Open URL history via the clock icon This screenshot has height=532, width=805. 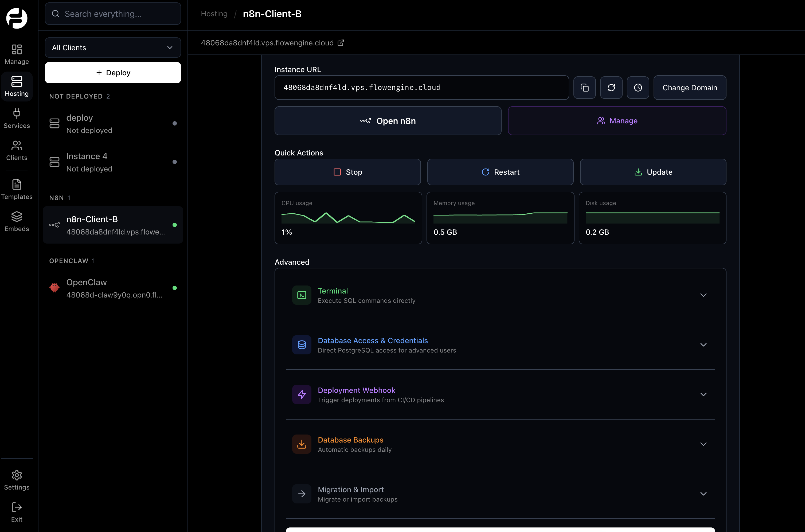[638, 88]
